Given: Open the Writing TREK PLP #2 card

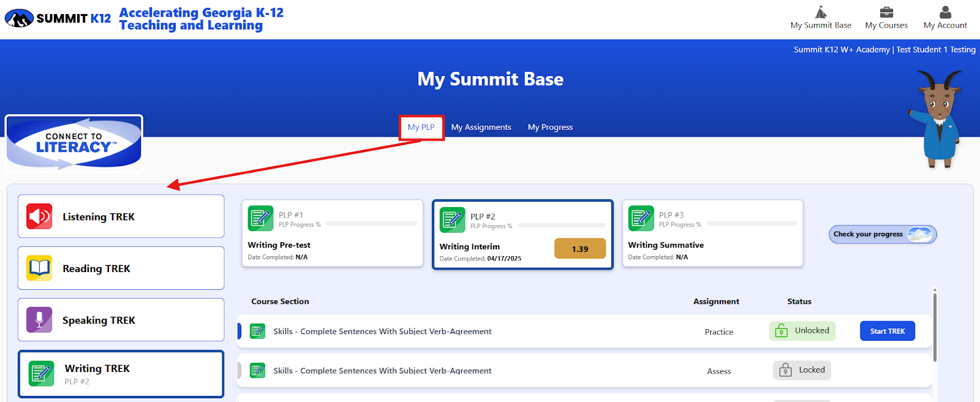Looking at the screenshot, I should [x=121, y=374].
